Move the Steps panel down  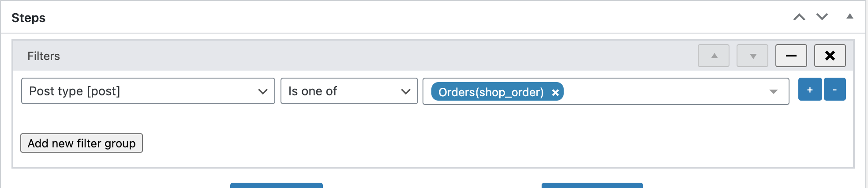822,17
